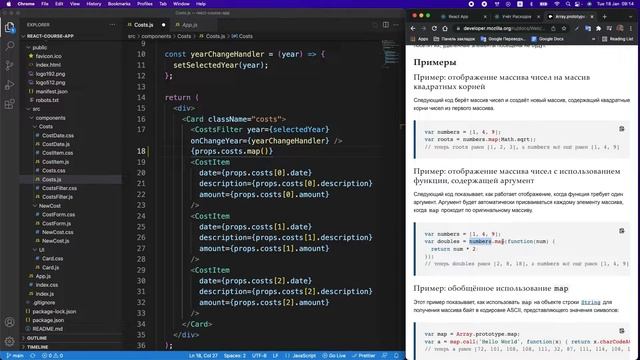Switch to the React App Chrome tab

click(458, 17)
